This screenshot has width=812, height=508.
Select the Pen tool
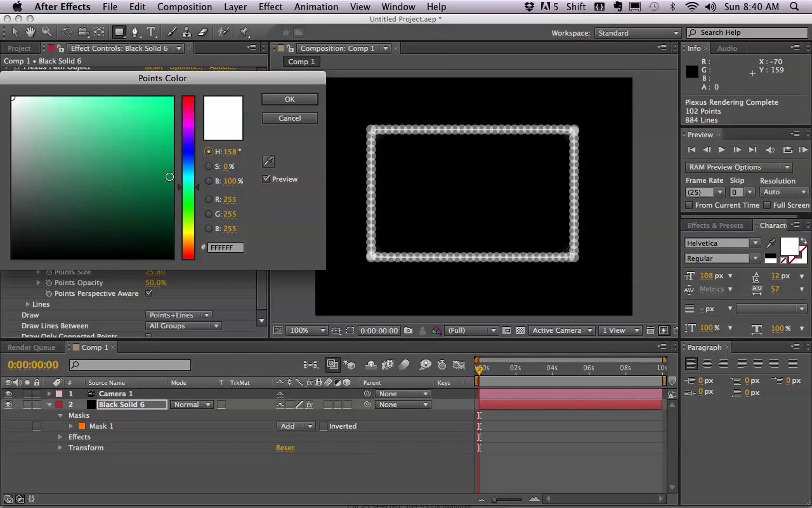pyautogui.click(x=135, y=32)
